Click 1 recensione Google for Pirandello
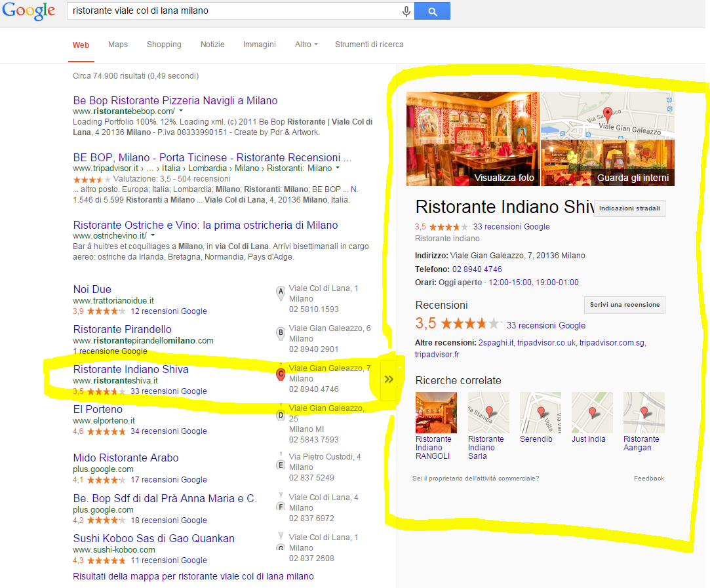This screenshot has width=710, height=588. point(110,351)
